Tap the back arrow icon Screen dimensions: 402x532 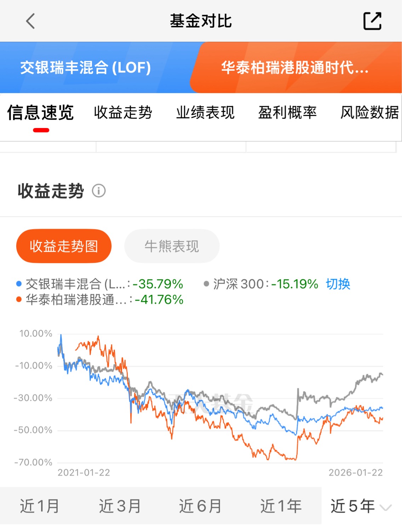pyautogui.click(x=31, y=21)
